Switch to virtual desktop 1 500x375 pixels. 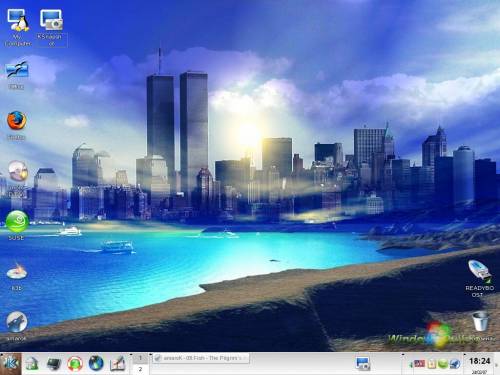point(140,358)
